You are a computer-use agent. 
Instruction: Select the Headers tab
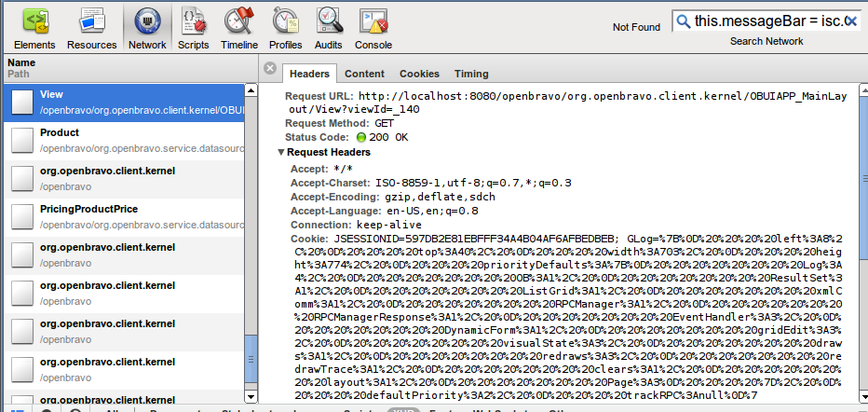[309, 74]
